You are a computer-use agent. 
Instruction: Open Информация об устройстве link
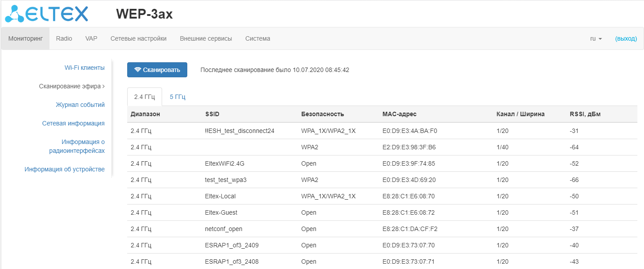click(64, 169)
